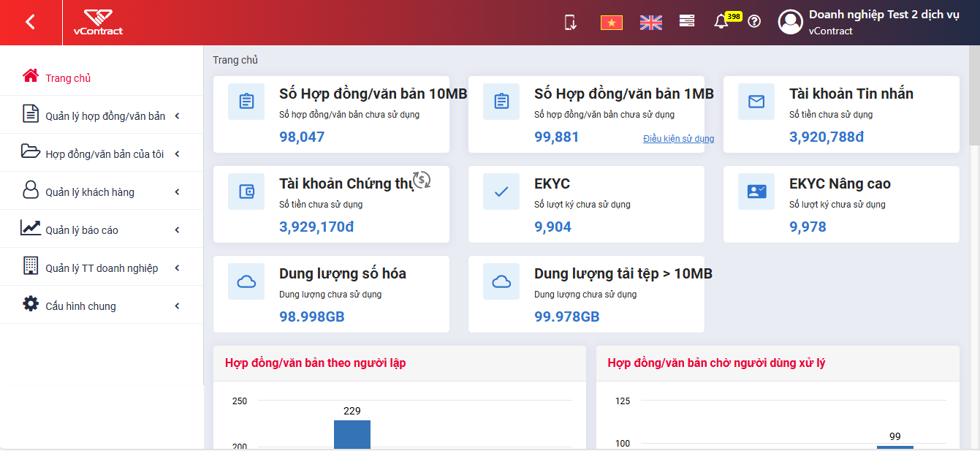Open the user profile avatar

(x=791, y=22)
